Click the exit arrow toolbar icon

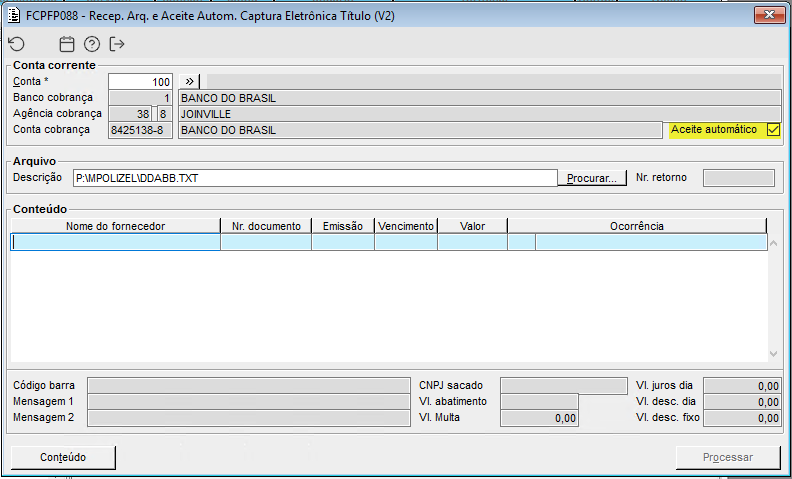[x=117, y=44]
